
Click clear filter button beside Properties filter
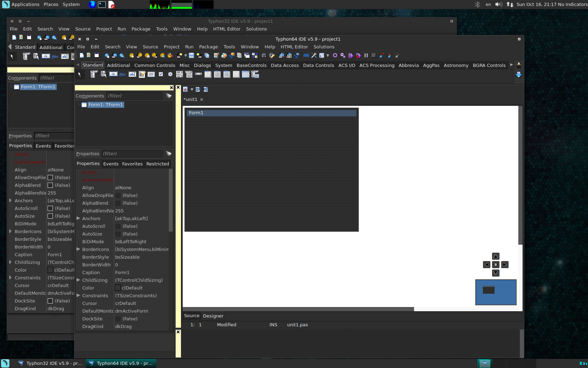click(x=169, y=154)
